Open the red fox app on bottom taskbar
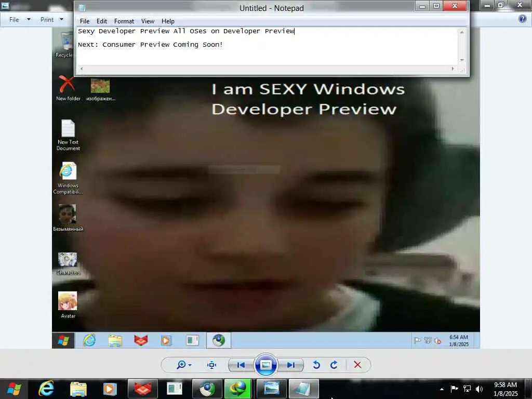This screenshot has height=399, width=532. click(142, 389)
